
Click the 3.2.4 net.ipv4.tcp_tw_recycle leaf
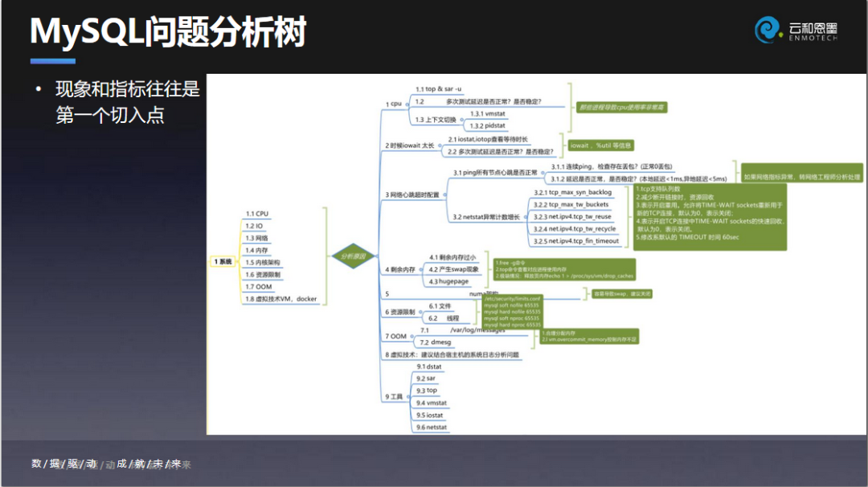pyautogui.click(x=575, y=228)
